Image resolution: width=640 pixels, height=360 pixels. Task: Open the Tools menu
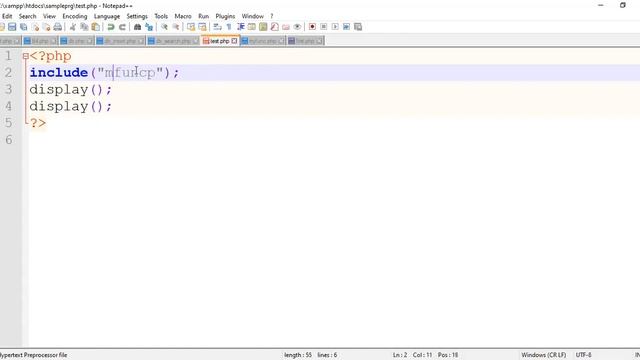click(161, 16)
